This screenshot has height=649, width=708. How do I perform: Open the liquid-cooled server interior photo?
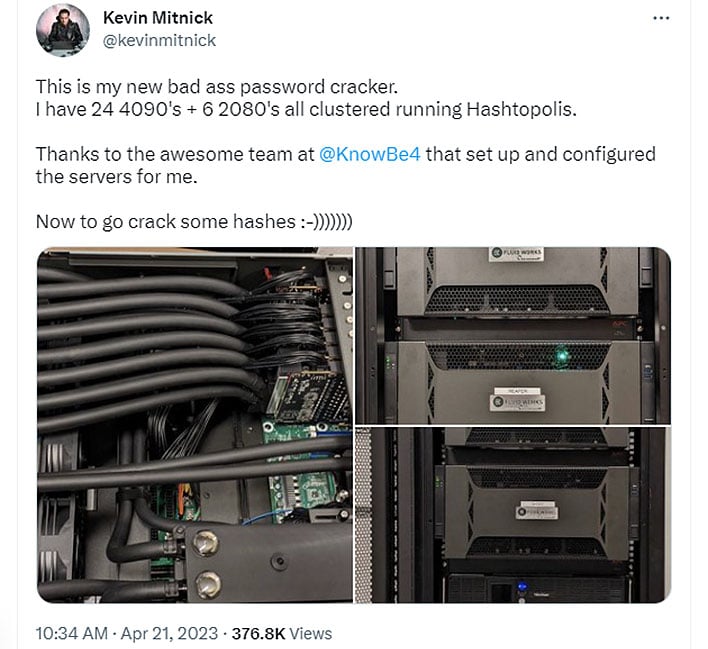[195, 425]
